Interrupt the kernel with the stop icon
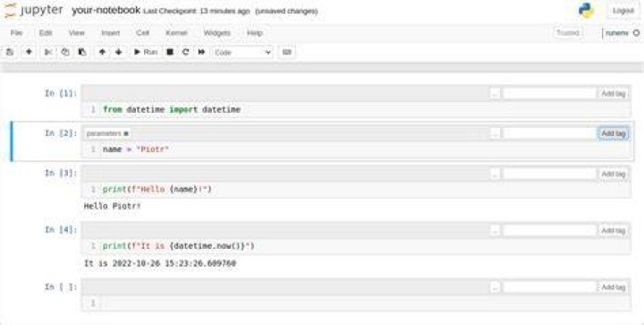The image size is (644, 325). [170, 52]
